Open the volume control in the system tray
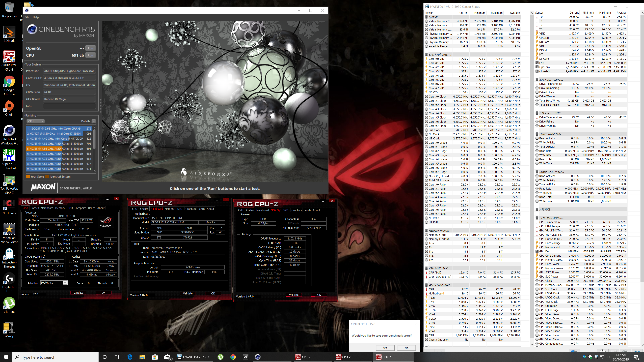Viewport: 644px width, 362px height. (608, 357)
